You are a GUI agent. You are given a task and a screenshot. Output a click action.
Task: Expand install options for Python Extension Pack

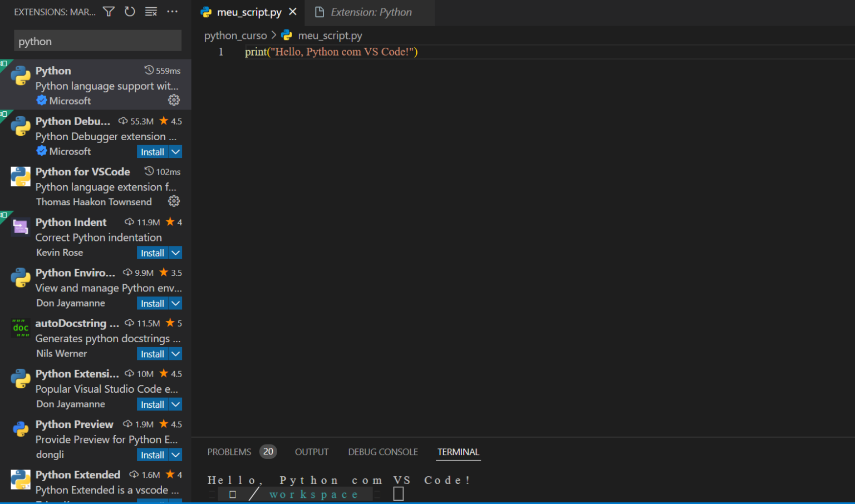coord(176,404)
